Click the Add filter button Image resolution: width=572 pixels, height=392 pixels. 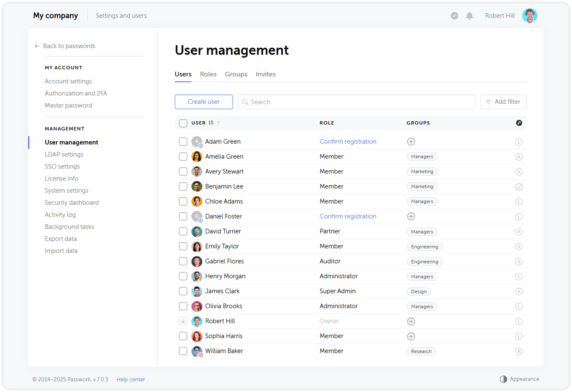click(503, 102)
